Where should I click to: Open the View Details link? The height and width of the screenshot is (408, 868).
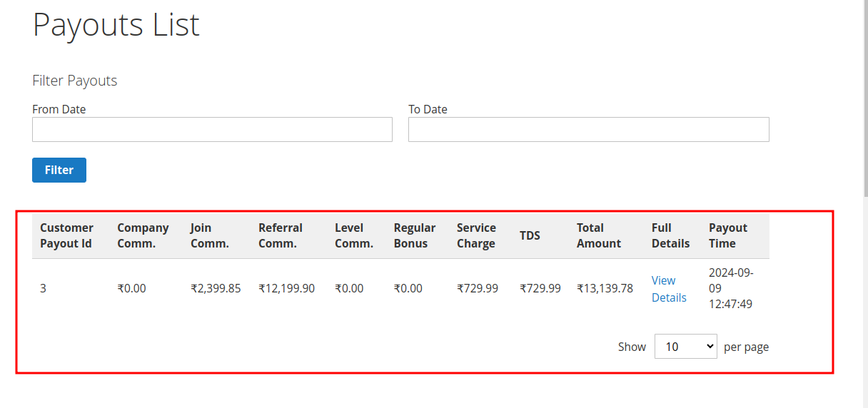click(x=668, y=289)
